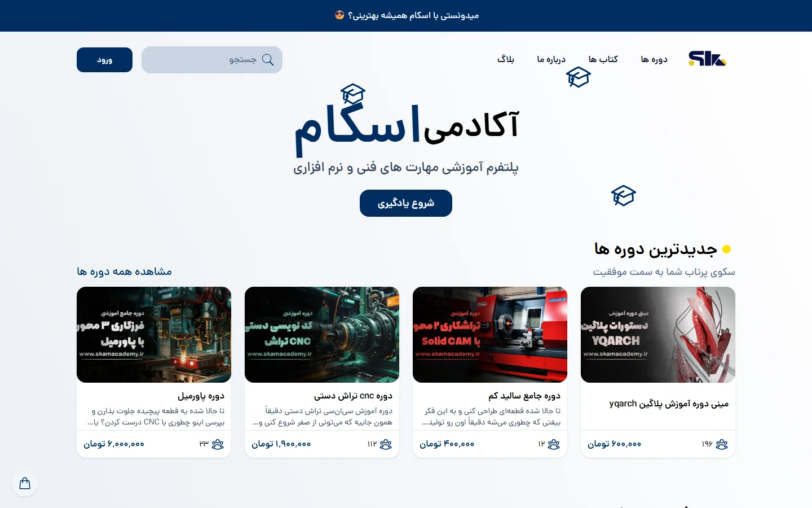812x508 pixels.
Task: Click students icon on CNC lathe course card
Action: tap(386, 444)
